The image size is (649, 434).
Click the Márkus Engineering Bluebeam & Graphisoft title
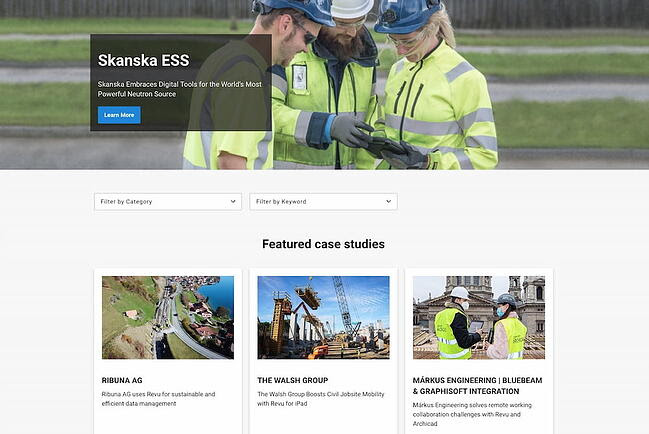point(477,386)
